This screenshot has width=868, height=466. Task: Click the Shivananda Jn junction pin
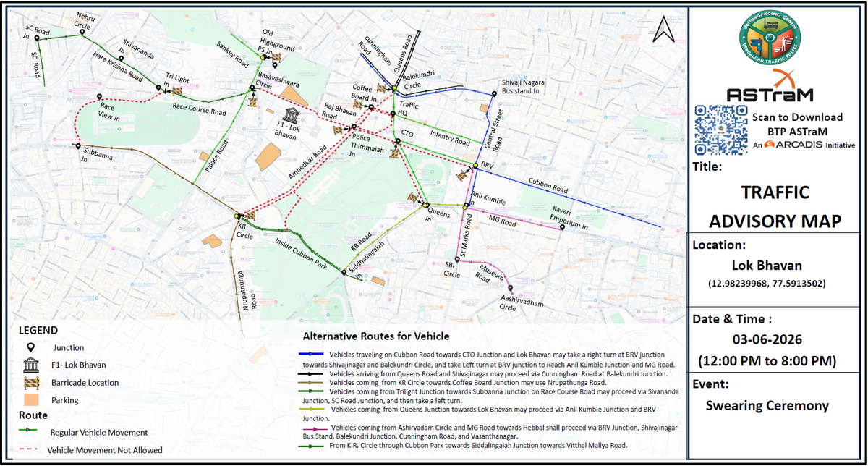pos(122,58)
